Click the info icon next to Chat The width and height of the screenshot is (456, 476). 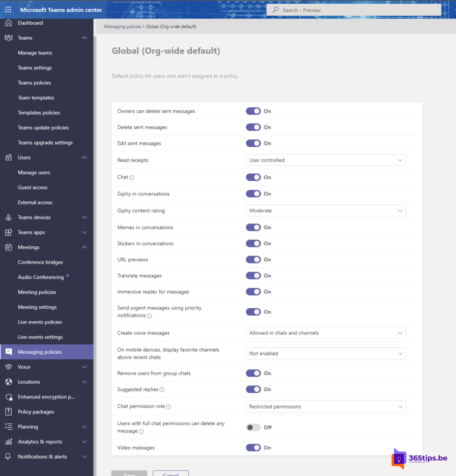[132, 178]
